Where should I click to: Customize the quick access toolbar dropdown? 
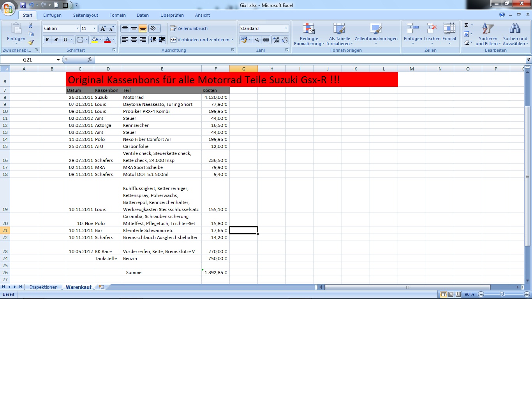click(x=76, y=5)
